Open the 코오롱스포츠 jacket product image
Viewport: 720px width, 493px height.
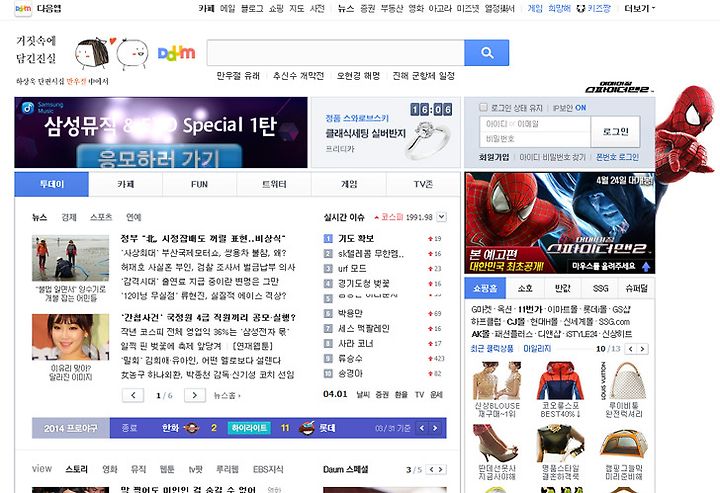click(560, 381)
